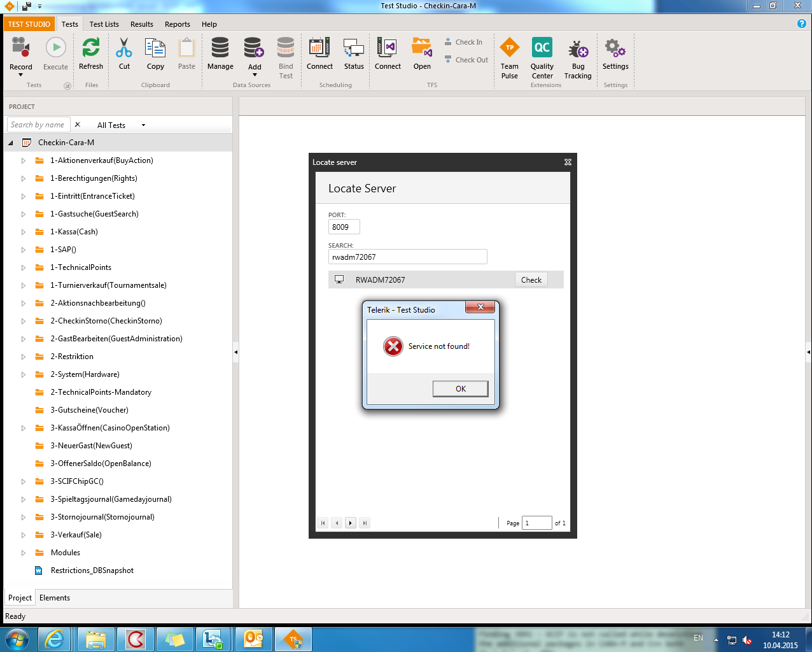Viewport: 812px width, 652px height.
Task: Open the Help ribbon tab
Action: pyautogui.click(x=209, y=24)
